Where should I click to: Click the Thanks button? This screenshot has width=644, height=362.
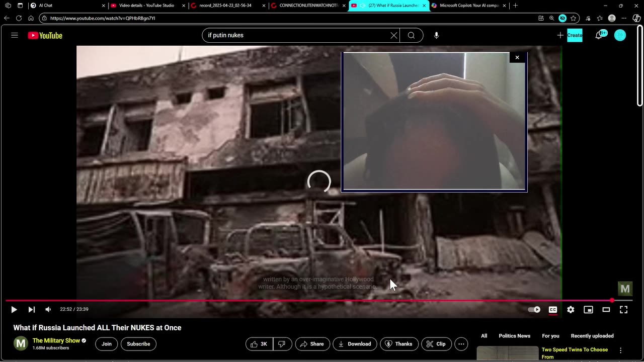[399, 344]
